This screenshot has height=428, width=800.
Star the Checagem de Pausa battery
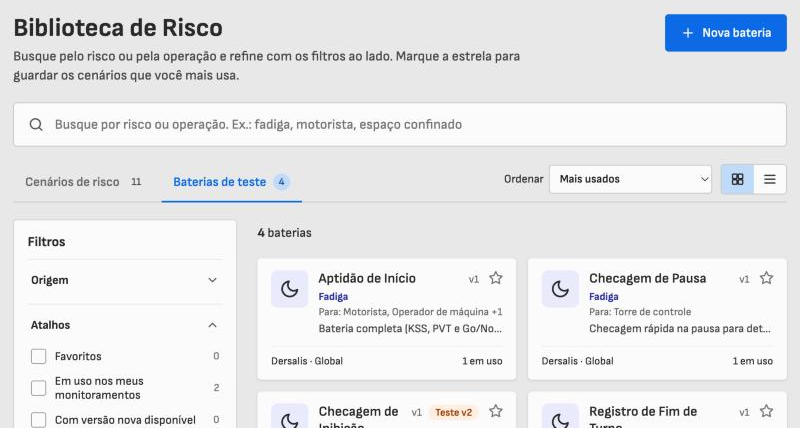pyautogui.click(x=766, y=278)
